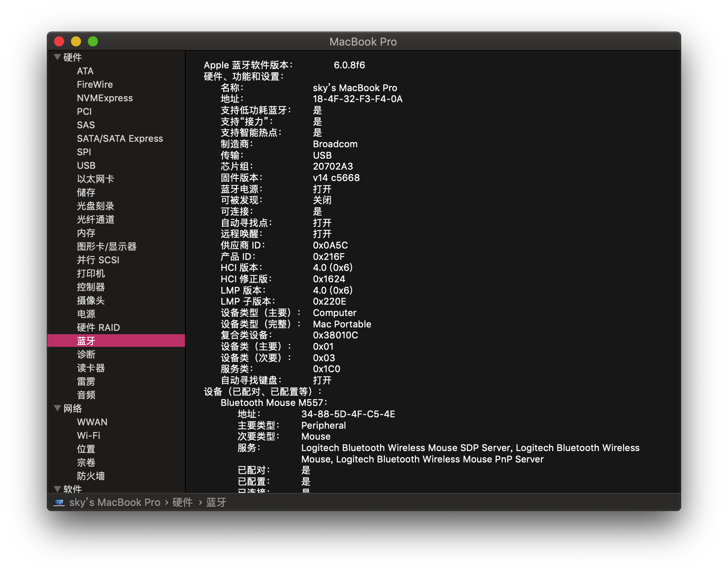Open SATA/SATA Express entry
728x573 pixels.
[x=120, y=138]
